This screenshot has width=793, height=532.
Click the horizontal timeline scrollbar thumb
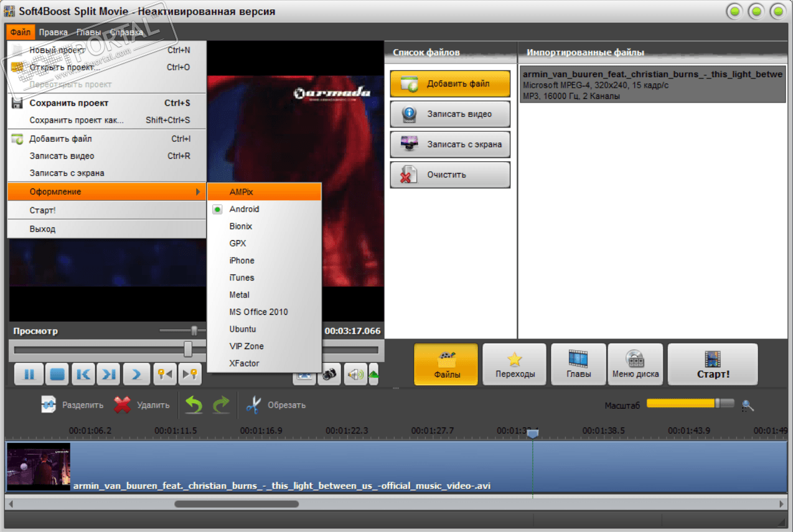(x=236, y=503)
